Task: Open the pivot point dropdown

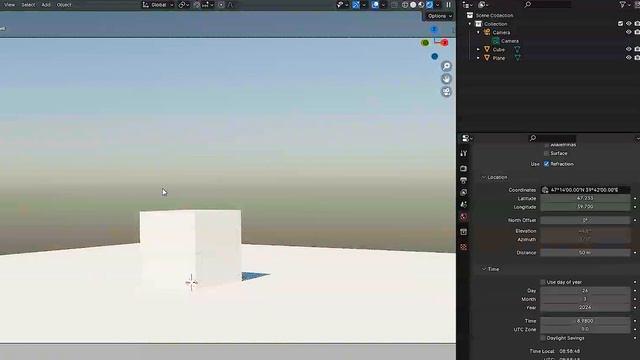Action: (184, 5)
